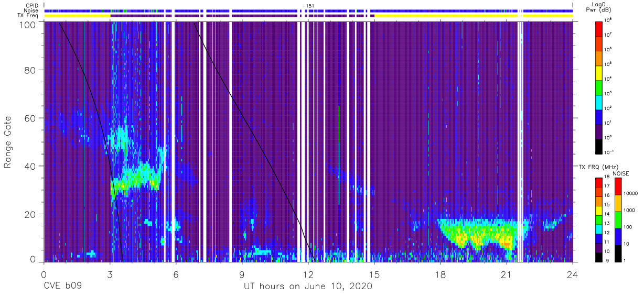Click the 'CVE b09' radar beam label
This screenshot has width=644, height=297.
click(x=63, y=287)
